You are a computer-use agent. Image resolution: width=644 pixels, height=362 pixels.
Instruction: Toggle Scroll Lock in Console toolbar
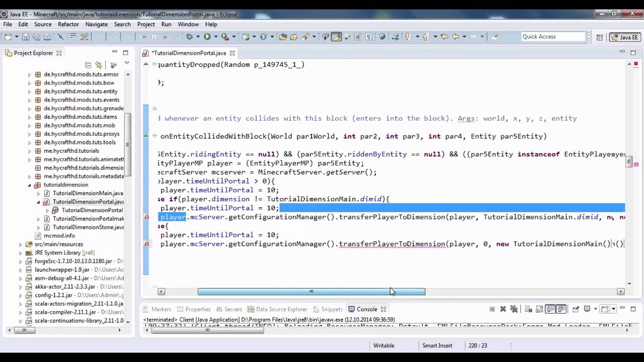(x=539, y=309)
